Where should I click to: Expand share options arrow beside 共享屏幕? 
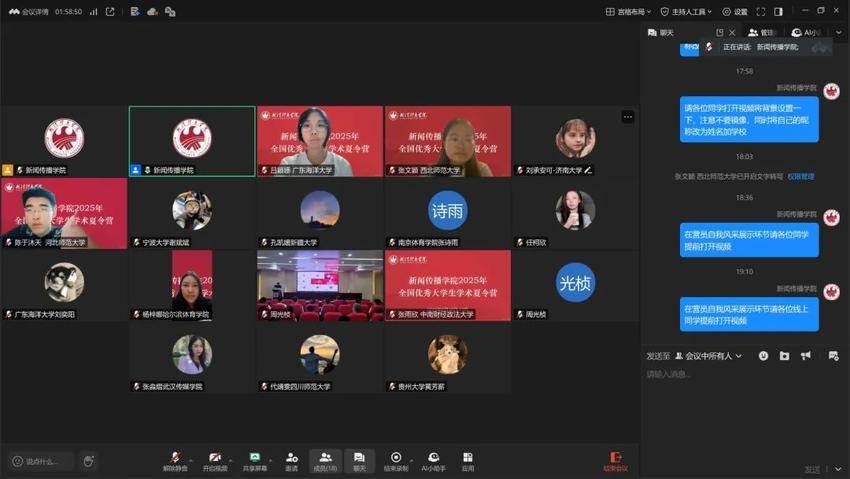click(x=271, y=461)
